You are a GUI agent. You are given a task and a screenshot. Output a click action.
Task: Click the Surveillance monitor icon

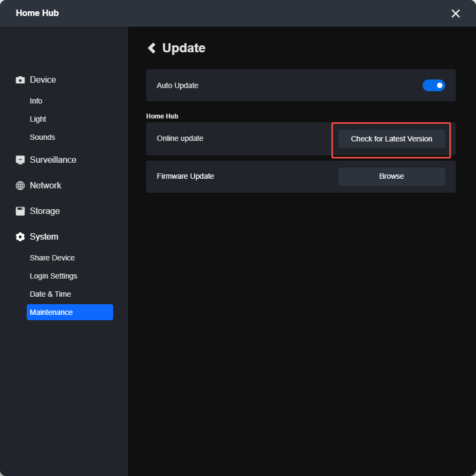coord(20,160)
